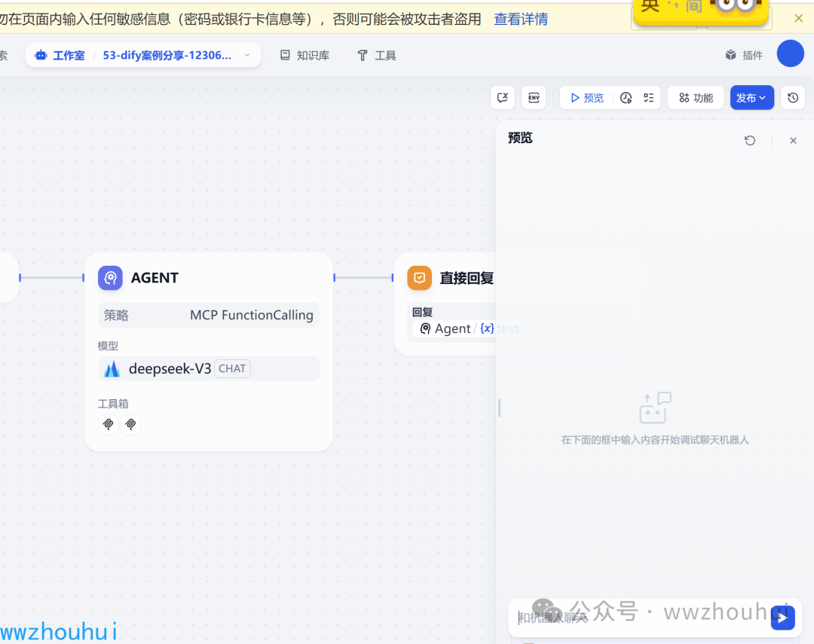Open the run history clock icon
The width and height of the screenshot is (814, 644).
pyautogui.click(x=626, y=98)
